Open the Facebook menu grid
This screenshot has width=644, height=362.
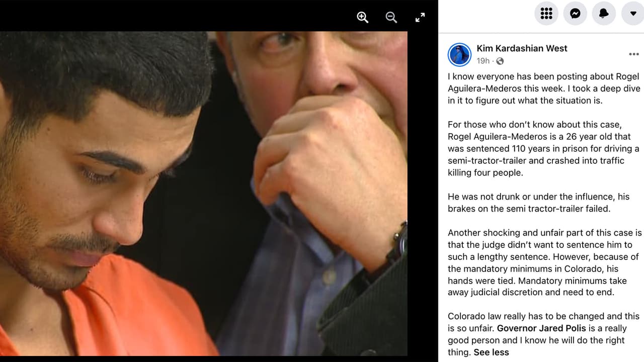point(546,14)
